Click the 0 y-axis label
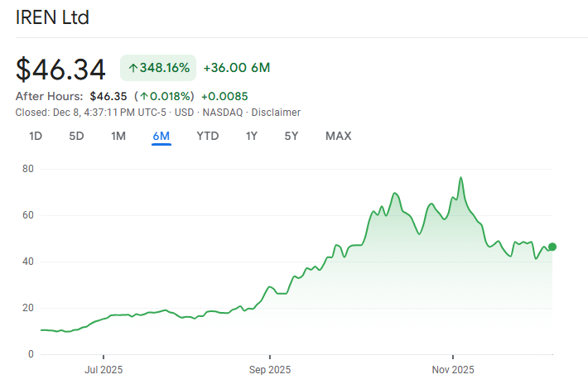588x389 pixels. click(x=31, y=354)
